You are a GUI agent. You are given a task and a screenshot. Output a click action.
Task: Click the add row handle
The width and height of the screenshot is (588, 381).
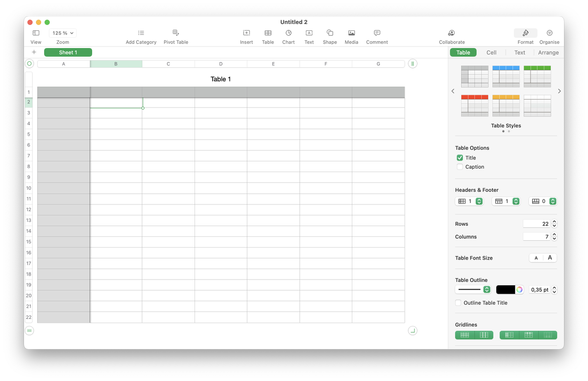click(x=29, y=330)
